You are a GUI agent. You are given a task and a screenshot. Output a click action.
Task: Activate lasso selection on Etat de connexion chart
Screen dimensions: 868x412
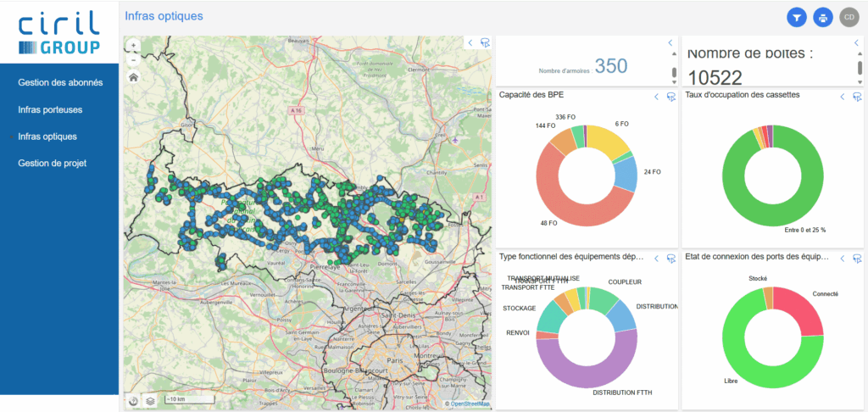pos(858,259)
